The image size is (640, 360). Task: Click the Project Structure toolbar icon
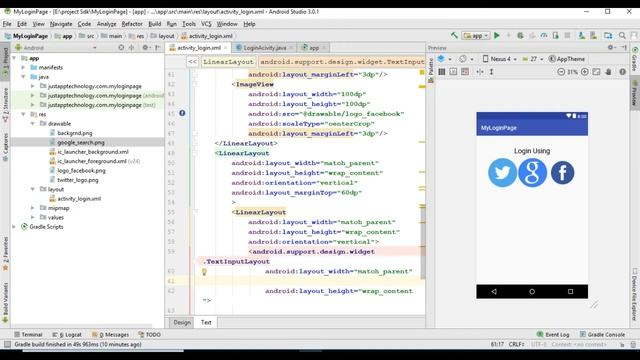pyautogui.click(x=608, y=36)
